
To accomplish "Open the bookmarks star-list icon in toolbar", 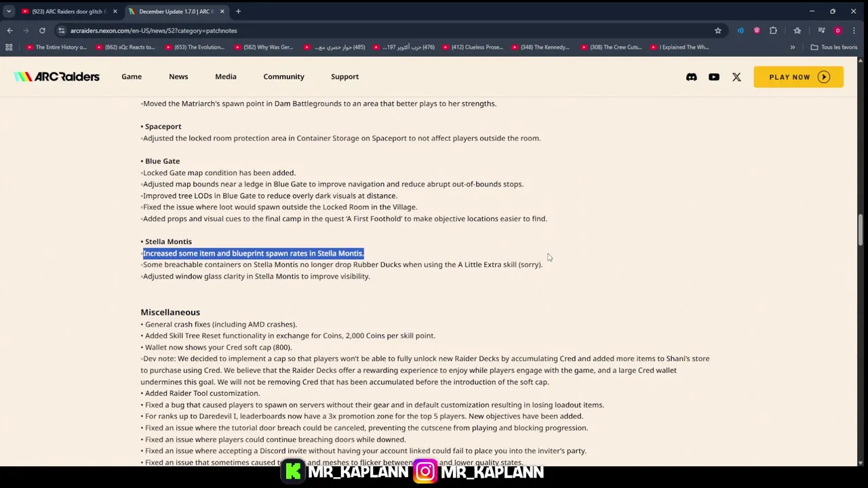I will pyautogui.click(x=797, y=30).
